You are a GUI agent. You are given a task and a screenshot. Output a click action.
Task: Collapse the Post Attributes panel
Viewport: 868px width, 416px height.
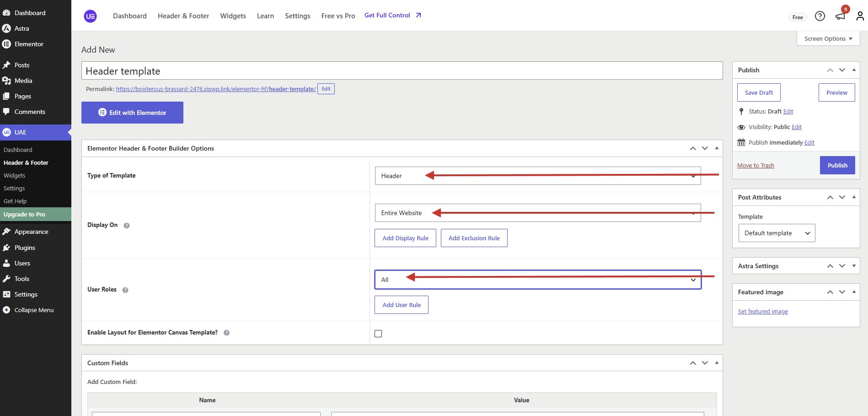point(854,197)
